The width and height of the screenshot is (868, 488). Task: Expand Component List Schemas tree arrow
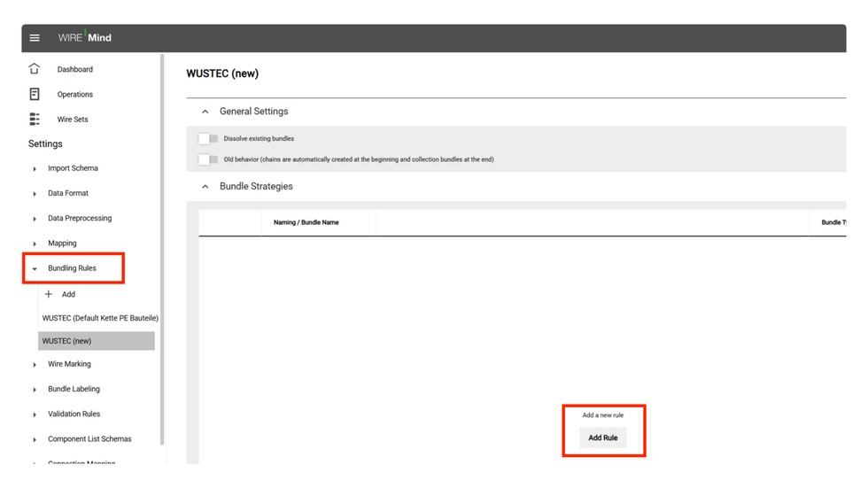(x=35, y=439)
